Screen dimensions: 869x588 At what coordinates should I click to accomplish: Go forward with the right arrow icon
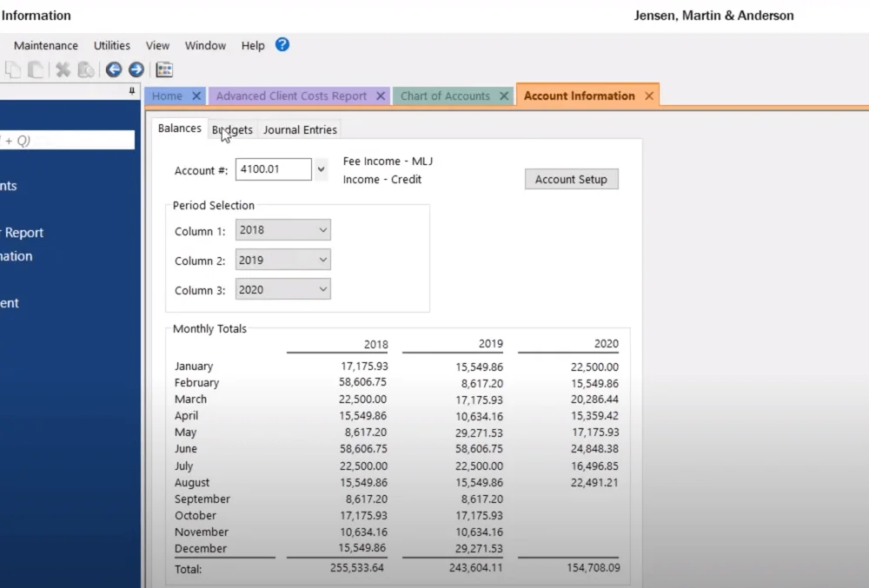pyautogui.click(x=136, y=69)
